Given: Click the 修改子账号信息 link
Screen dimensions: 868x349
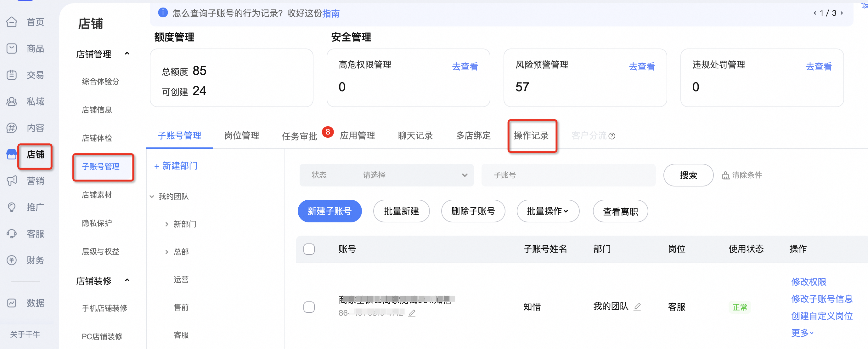Looking at the screenshot, I should [x=822, y=299].
